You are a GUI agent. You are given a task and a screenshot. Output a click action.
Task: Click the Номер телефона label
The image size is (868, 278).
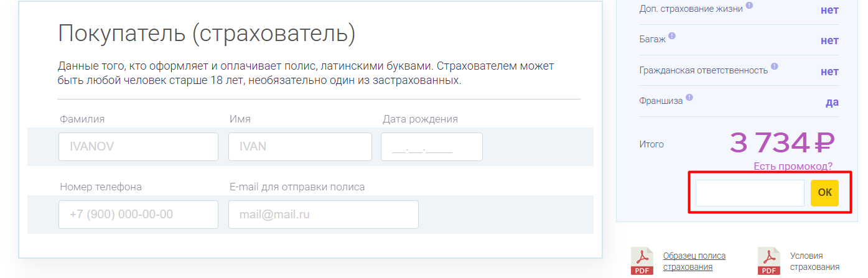pos(101,187)
